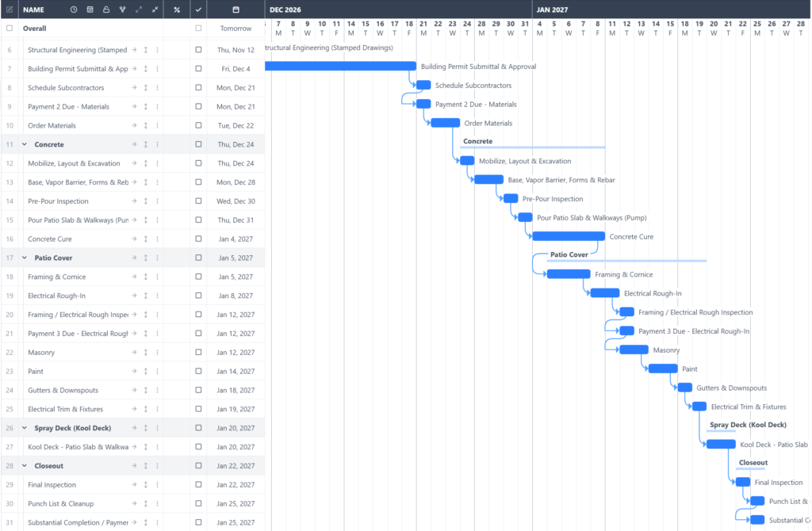Mark Schedule Subcontractors as complete

pyautogui.click(x=198, y=87)
